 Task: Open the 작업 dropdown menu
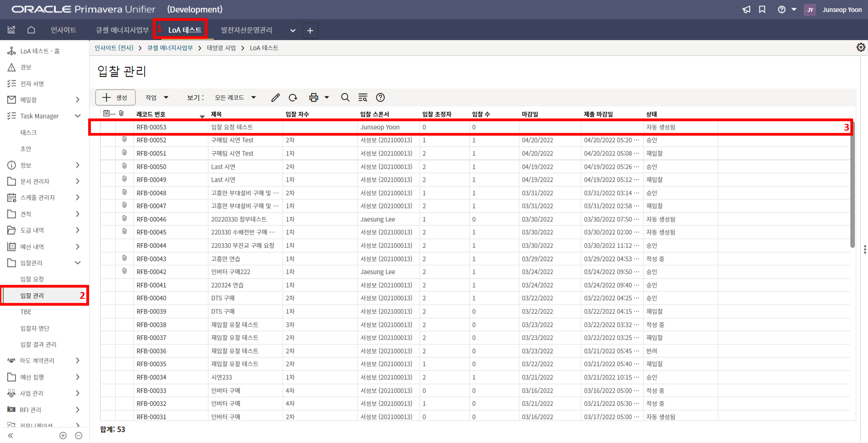tap(156, 98)
